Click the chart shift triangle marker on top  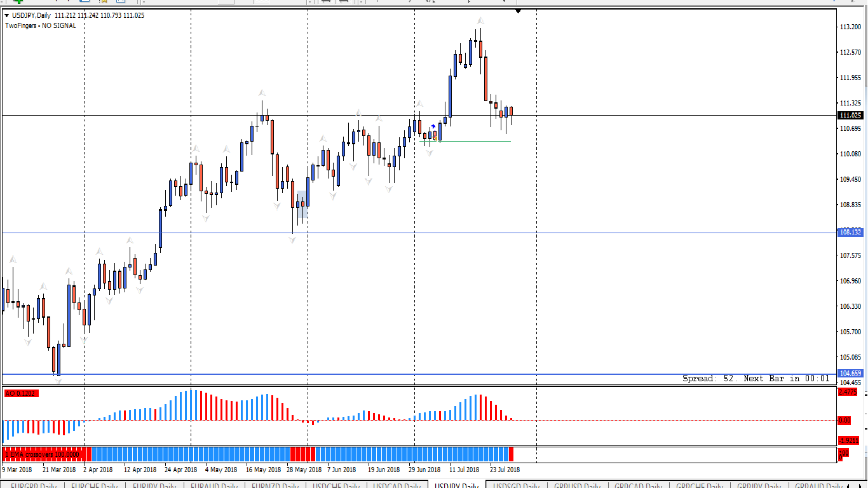click(x=518, y=11)
